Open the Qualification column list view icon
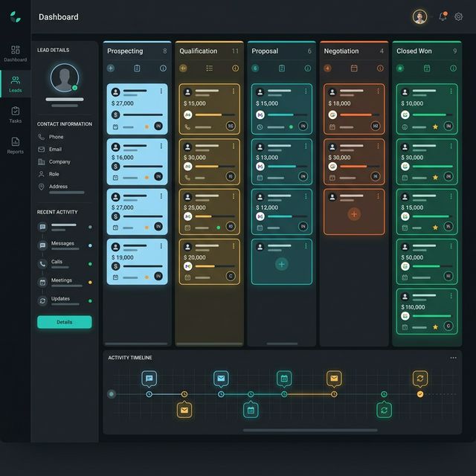Screen dimensions: 476x476 coord(209,68)
